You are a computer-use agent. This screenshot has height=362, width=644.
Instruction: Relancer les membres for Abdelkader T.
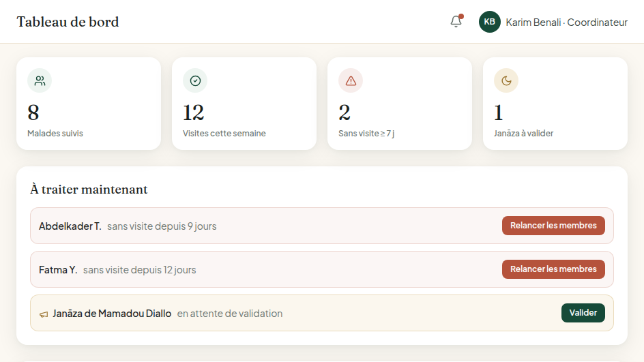(553, 226)
